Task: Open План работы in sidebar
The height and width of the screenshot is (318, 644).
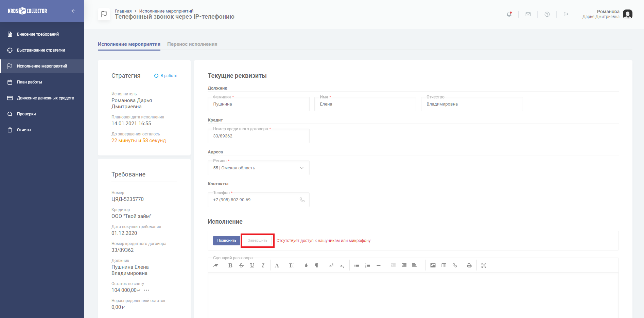Action: 30,82
